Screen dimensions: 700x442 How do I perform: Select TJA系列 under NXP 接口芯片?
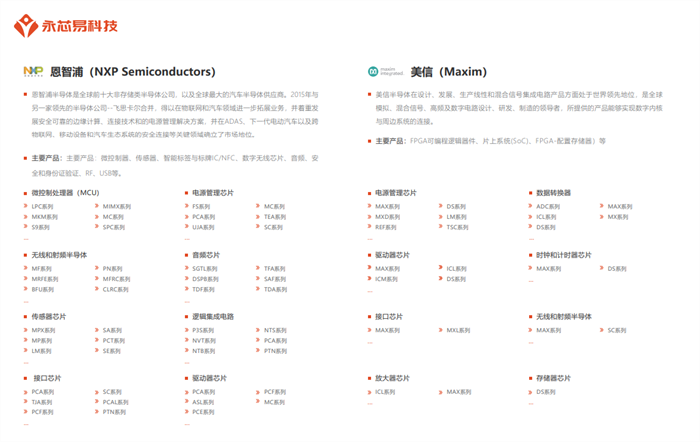(x=42, y=402)
